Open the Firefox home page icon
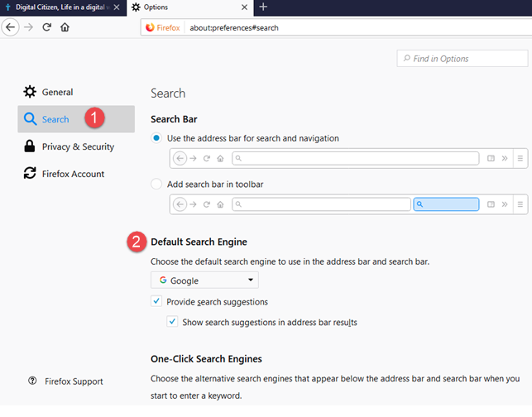 point(65,27)
